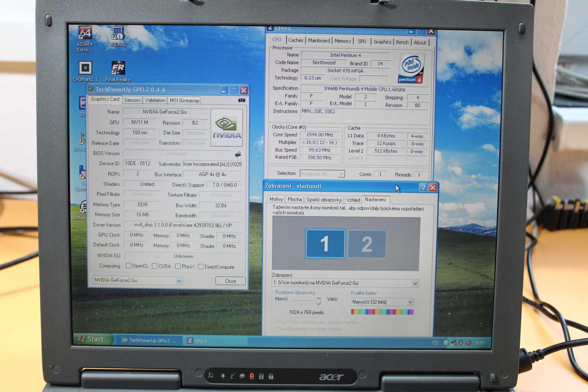Click the BIOS save chip icon in GPU-Z
The width and height of the screenshot is (588, 392).
(238, 154)
